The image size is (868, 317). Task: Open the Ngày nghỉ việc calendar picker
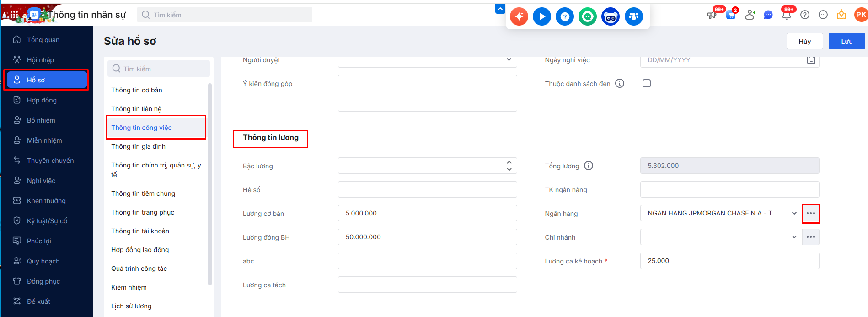click(x=811, y=60)
